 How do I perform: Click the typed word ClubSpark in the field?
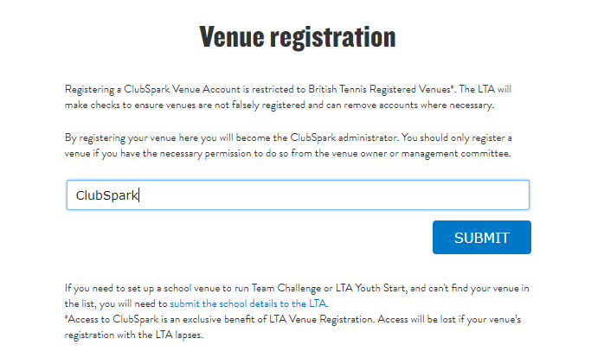pos(106,195)
